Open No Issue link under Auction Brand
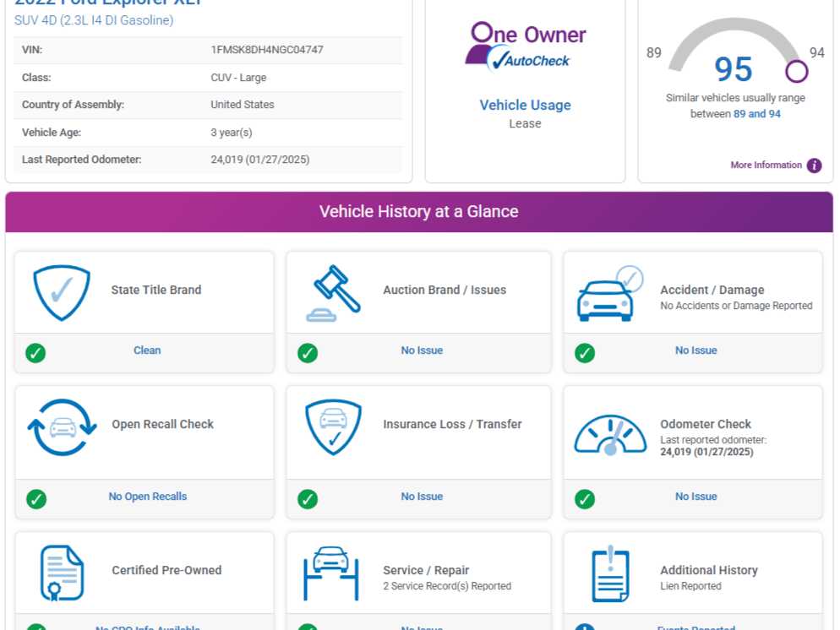 pyautogui.click(x=422, y=350)
